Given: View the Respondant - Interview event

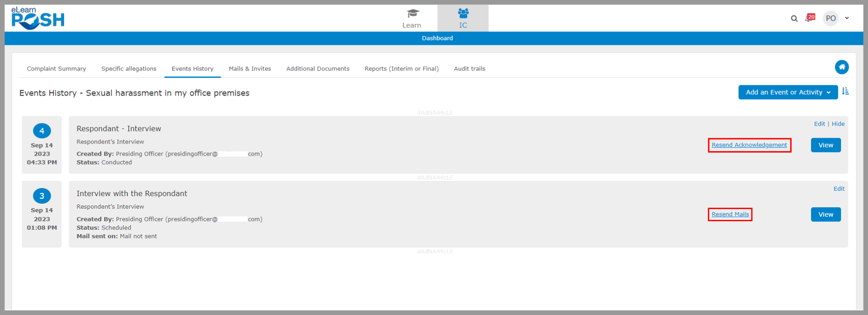Looking at the screenshot, I should pyautogui.click(x=825, y=145).
